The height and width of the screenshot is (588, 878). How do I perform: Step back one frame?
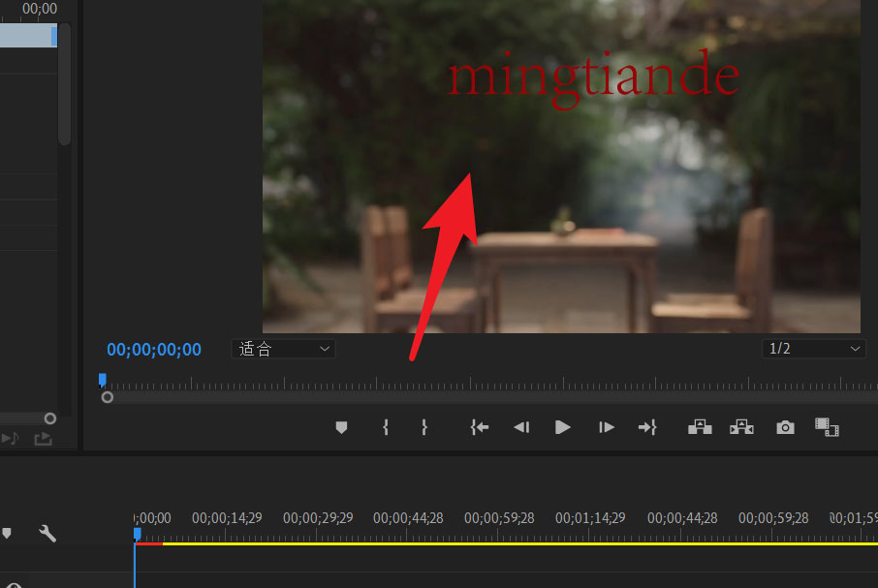pyautogui.click(x=522, y=427)
